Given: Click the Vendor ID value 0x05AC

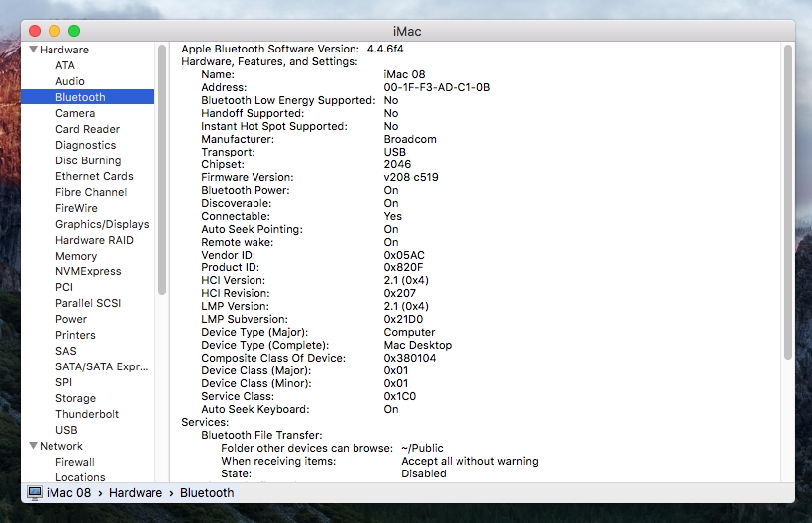Looking at the screenshot, I should [404, 255].
